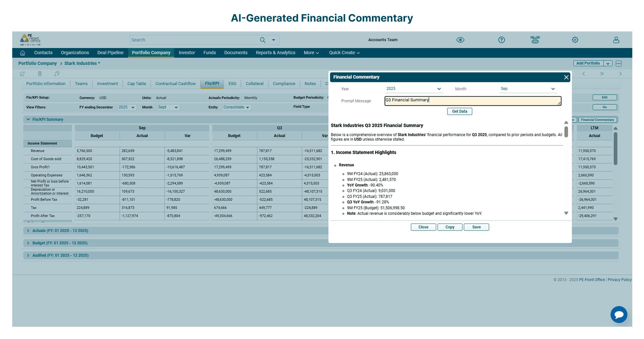Click the double-chevron skip forward icon
This screenshot has width=644, height=339.
click(602, 74)
